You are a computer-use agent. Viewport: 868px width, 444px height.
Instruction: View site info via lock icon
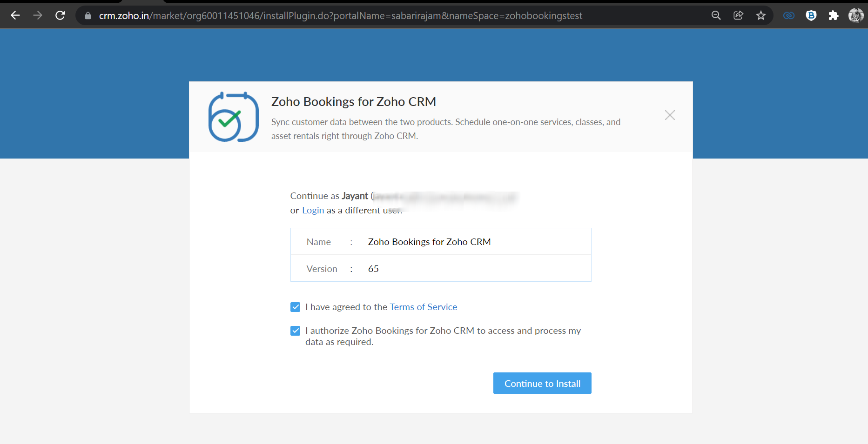88,16
